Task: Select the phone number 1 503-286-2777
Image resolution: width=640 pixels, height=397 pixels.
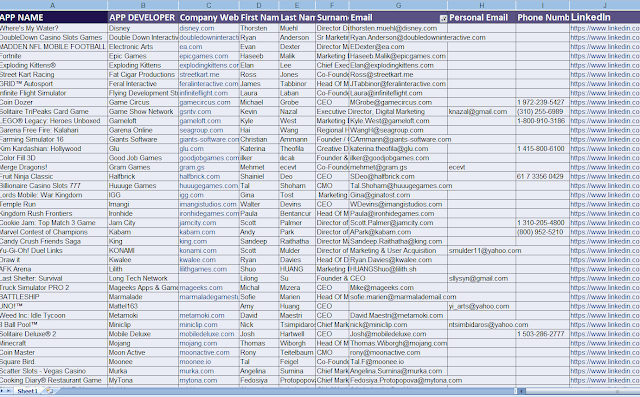Action: (542, 334)
